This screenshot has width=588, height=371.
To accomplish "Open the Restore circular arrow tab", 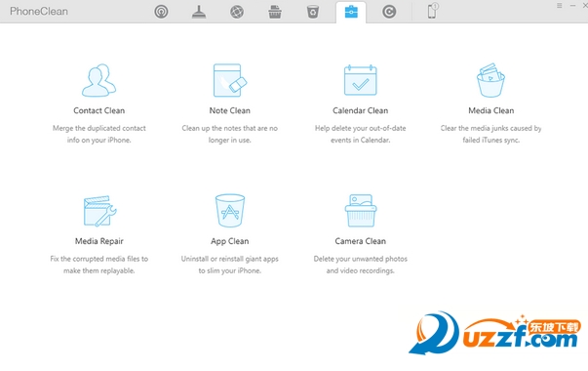I will pyautogui.click(x=389, y=12).
